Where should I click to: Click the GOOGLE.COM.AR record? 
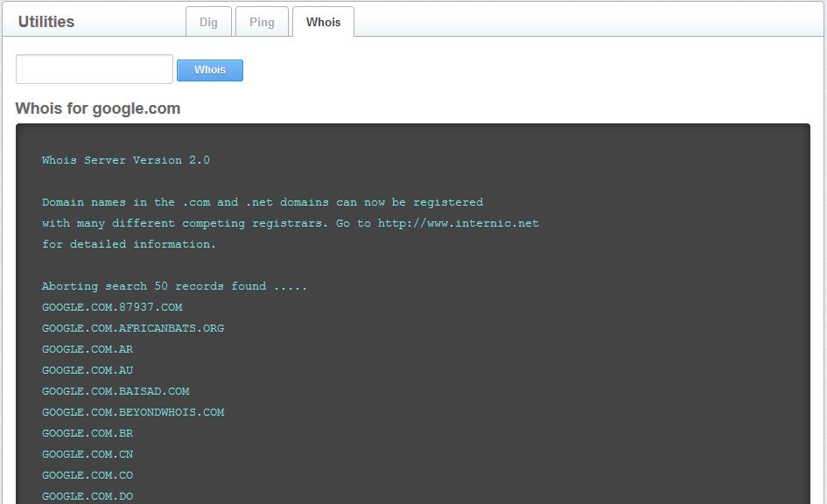(88, 349)
